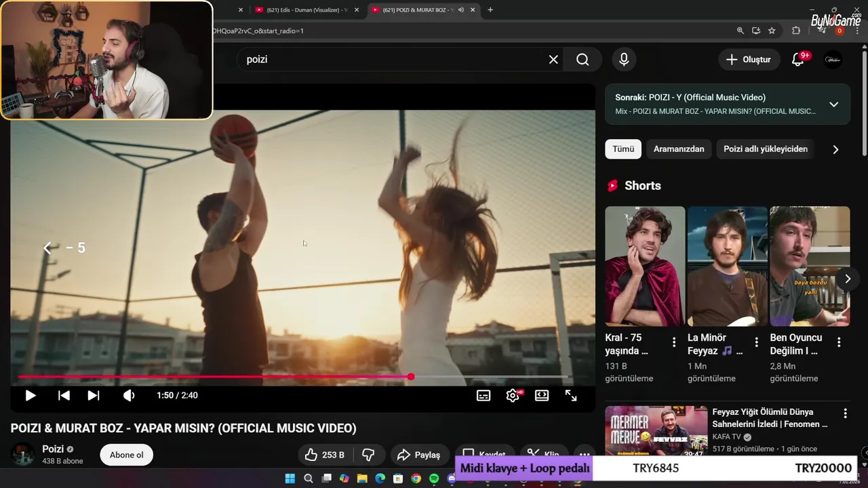Like the video showing 253 B
Screen dimensions: 868x488
pos(325,455)
